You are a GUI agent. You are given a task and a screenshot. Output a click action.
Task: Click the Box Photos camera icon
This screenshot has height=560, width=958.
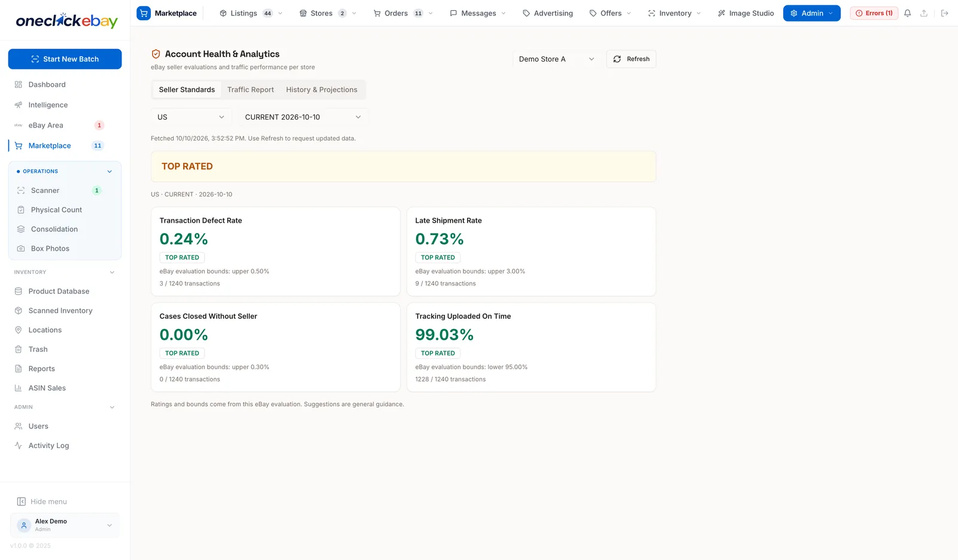[21, 248]
